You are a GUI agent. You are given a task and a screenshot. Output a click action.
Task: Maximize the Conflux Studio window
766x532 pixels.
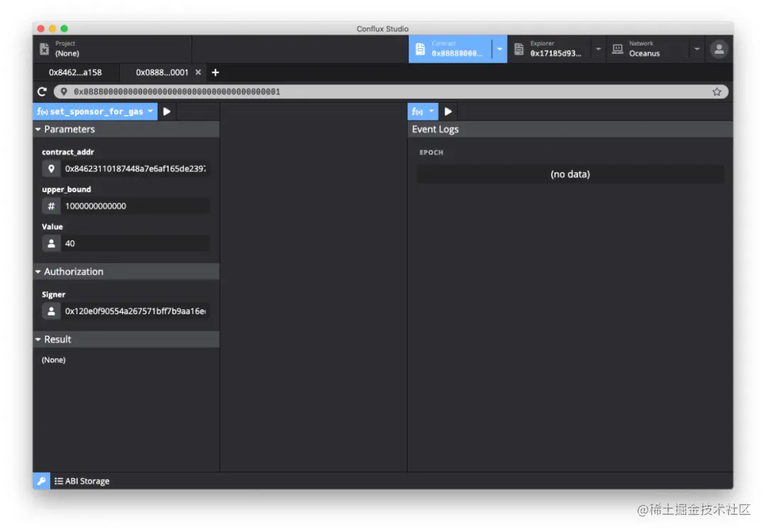(x=65, y=28)
